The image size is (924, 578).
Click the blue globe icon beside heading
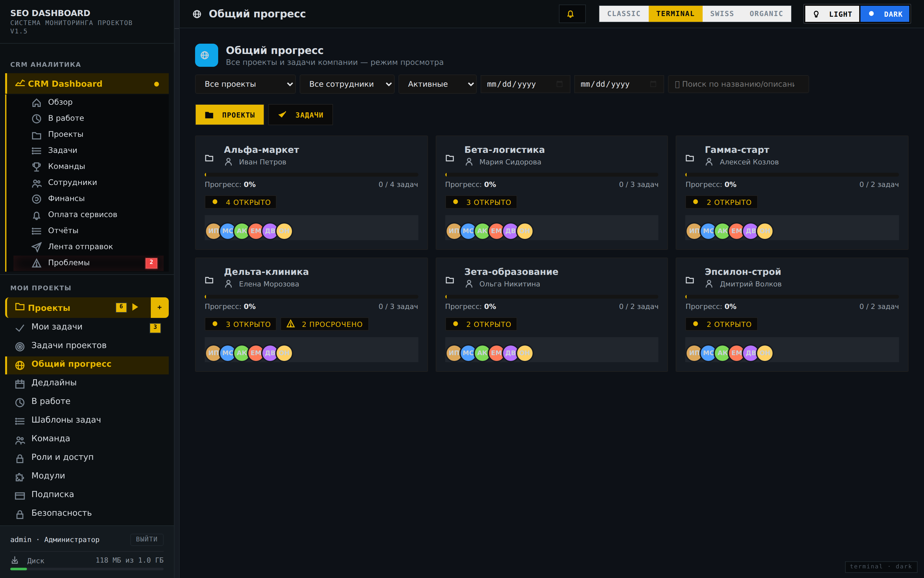(x=206, y=55)
